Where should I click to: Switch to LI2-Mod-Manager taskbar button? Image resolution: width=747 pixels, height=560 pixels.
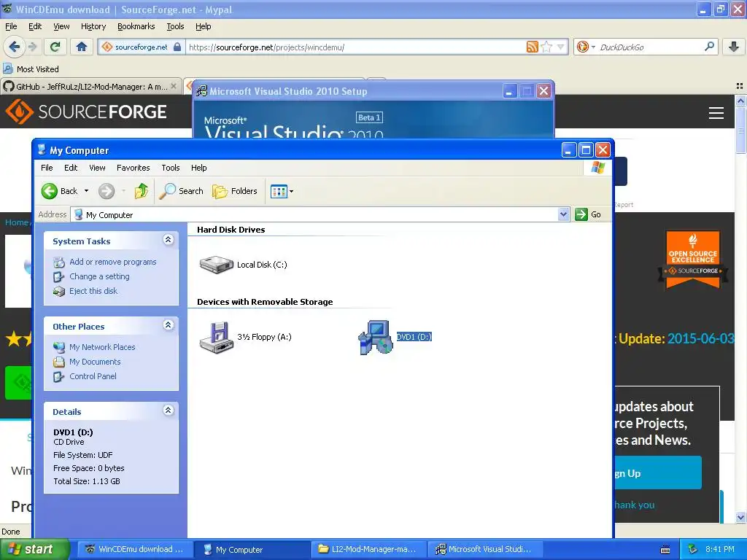(368, 549)
